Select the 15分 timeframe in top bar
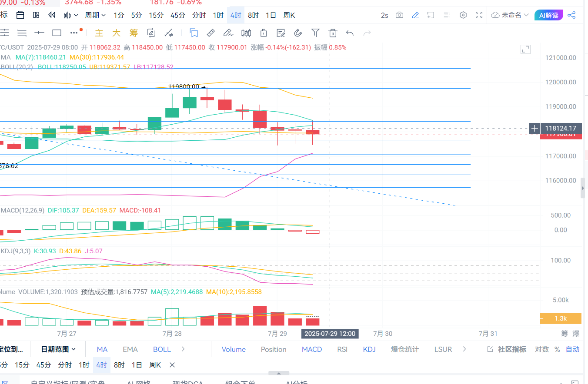588x384 pixels. [156, 15]
